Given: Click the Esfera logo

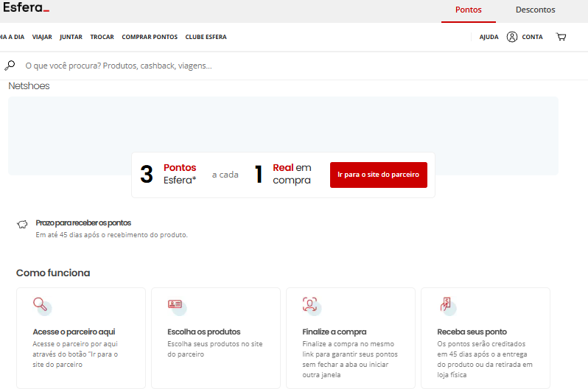Looking at the screenshot, I should coord(26,9).
